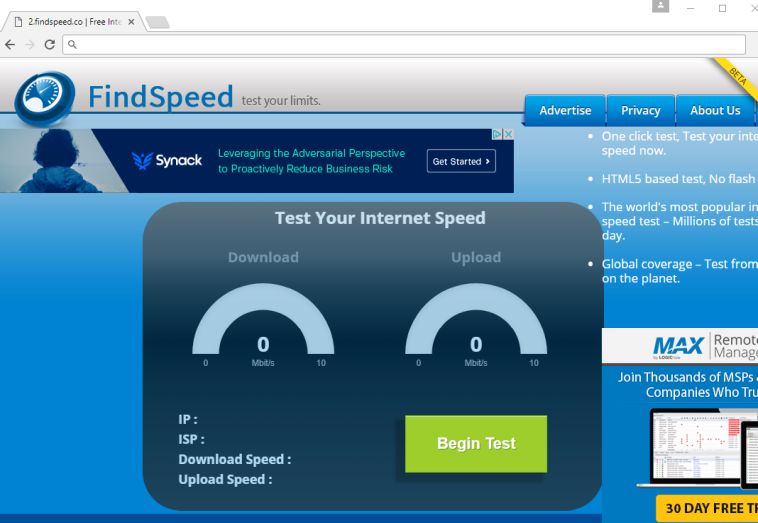Click the 'IP :' label
The height and width of the screenshot is (523, 758).
tap(188, 420)
